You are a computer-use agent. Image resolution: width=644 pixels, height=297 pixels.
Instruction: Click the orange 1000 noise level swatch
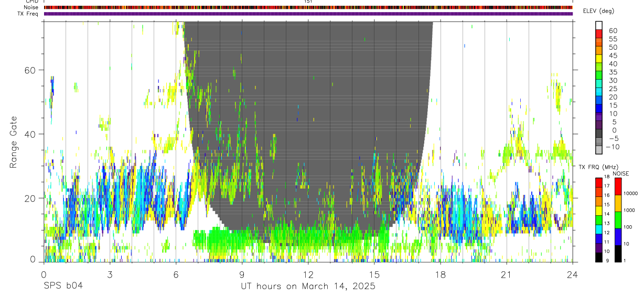point(618,202)
